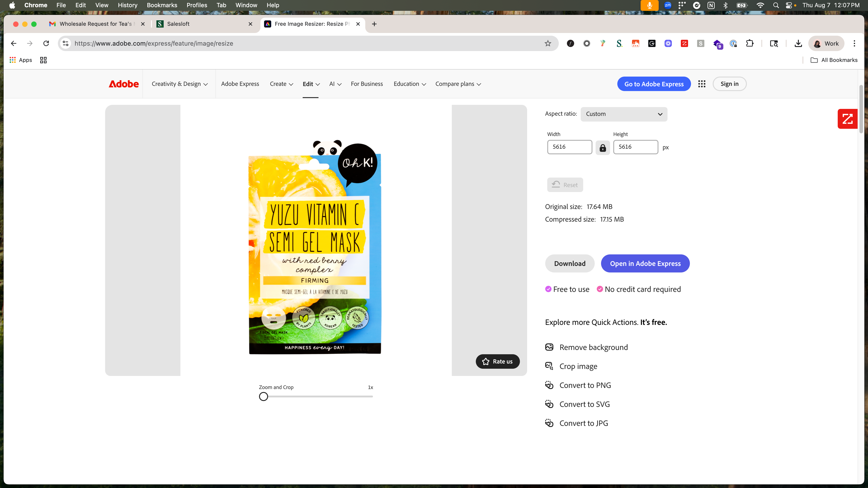
Task: Open the Aspect ratio Custom dropdown
Action: click(624, 114)
